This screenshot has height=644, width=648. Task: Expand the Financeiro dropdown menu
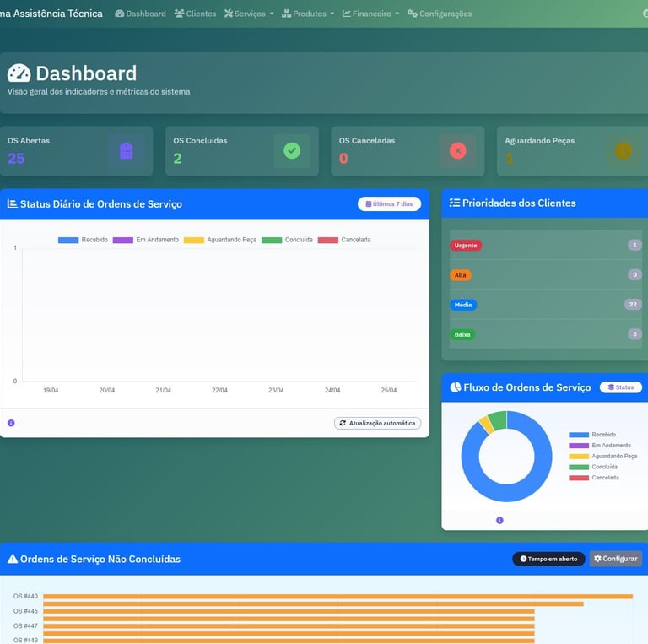coord(370,14)
